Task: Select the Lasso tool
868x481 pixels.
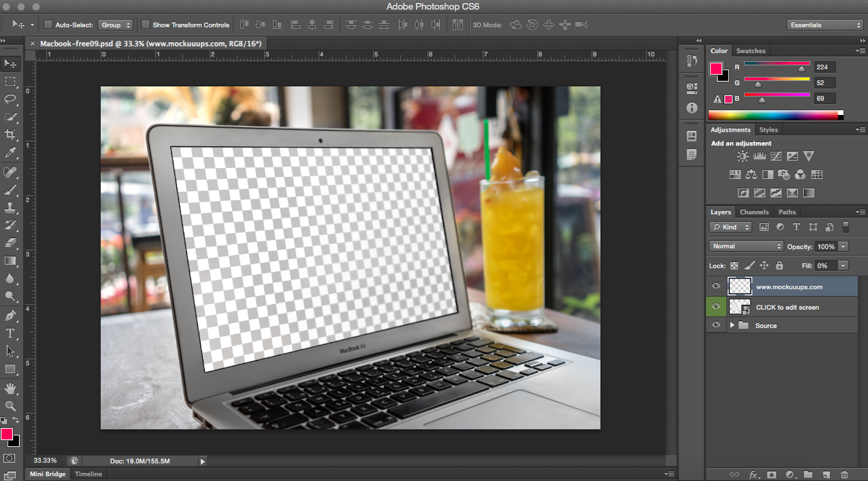Action: point(10,99)
